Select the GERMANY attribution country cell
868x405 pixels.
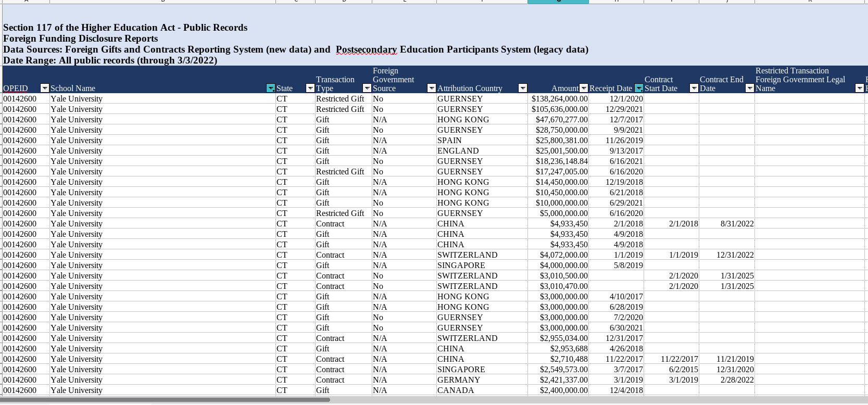point(482,380)
